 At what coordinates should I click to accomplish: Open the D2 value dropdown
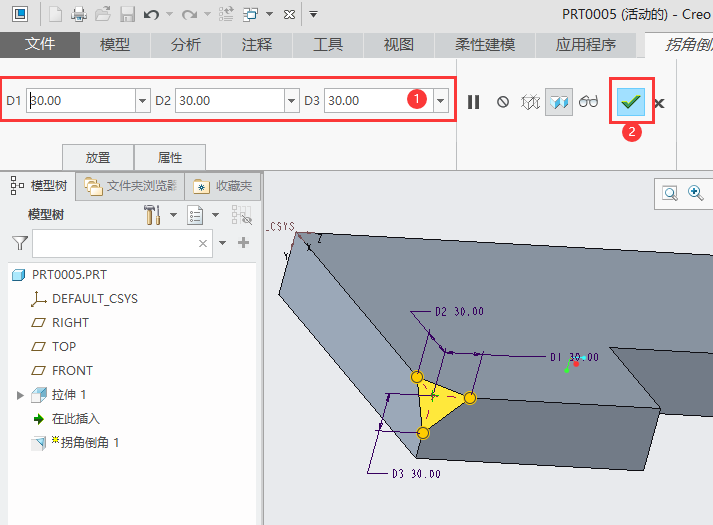291,101
